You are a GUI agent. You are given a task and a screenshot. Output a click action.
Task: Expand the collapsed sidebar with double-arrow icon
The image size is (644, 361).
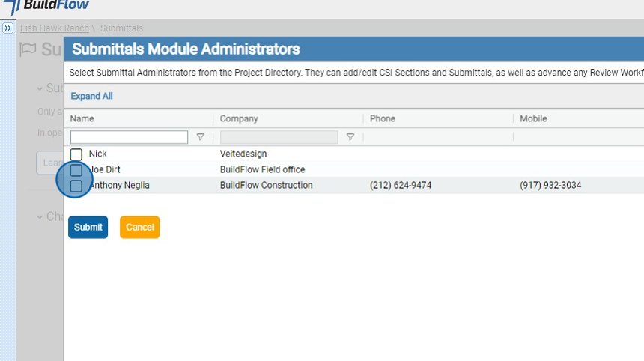[8, 28]
